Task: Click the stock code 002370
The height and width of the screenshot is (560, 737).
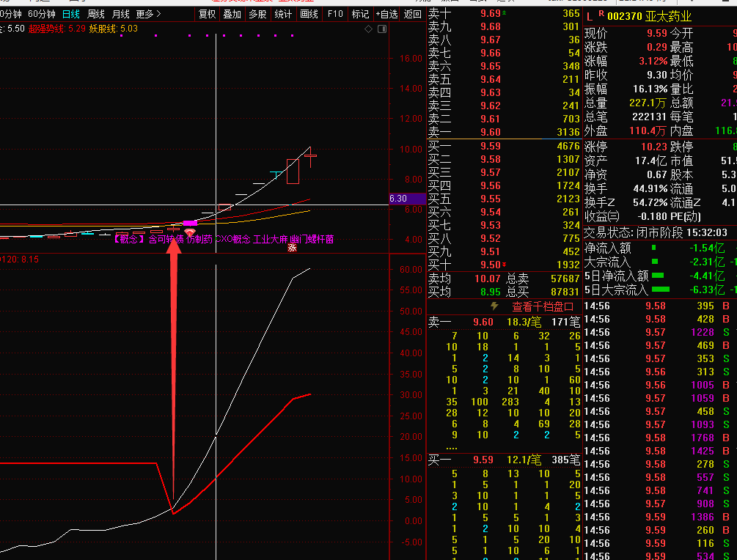Action: point(624,16)
